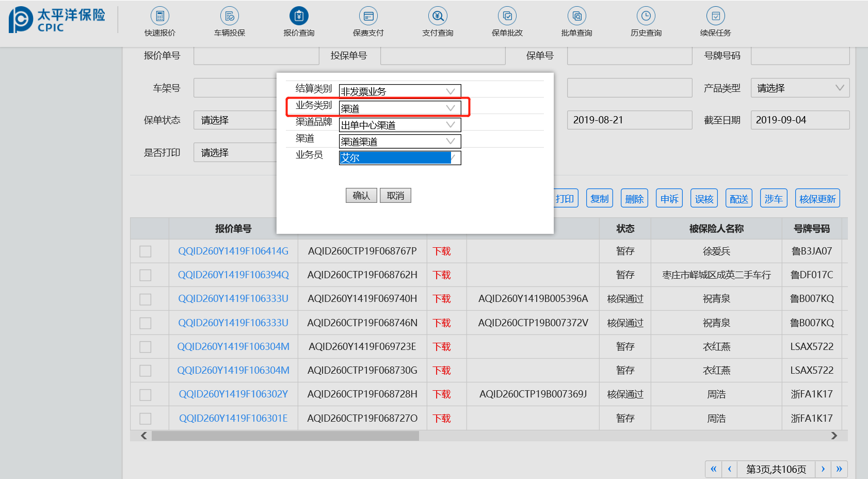Click the 删除 delete button
This screenshot has height=479, width=868.
point(634,198)
